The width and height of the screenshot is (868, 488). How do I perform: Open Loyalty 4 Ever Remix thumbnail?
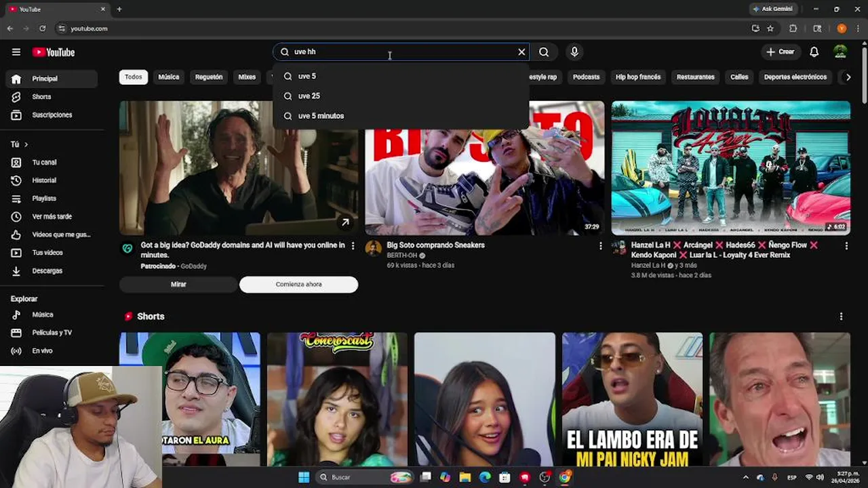[731, 168]
